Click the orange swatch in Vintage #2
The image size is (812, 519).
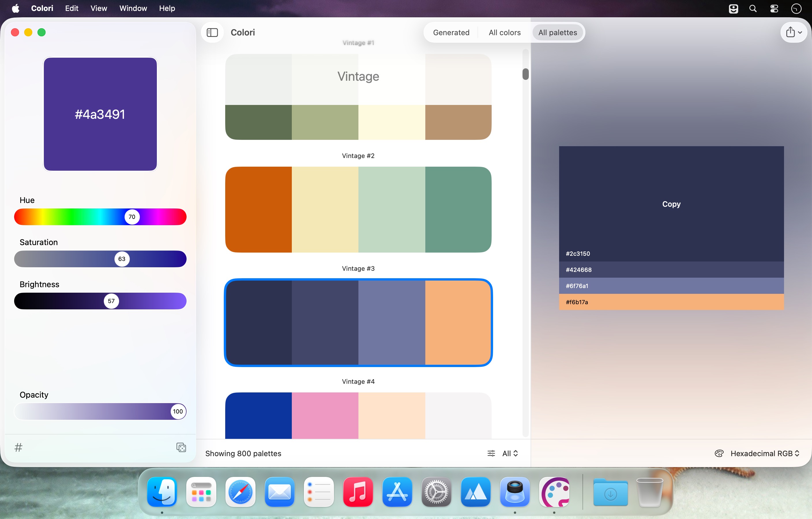[x=259, y=209]
